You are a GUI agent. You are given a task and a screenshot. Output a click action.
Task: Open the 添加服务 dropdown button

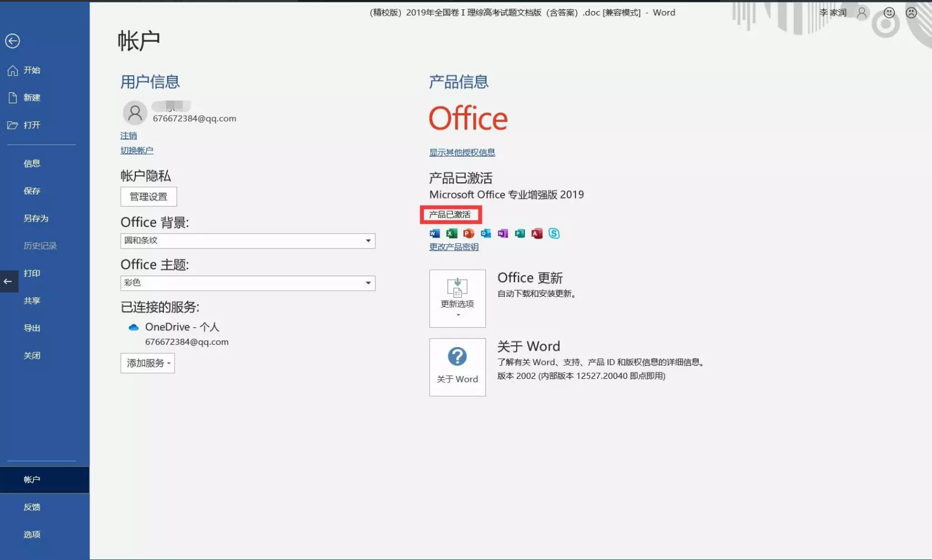pos(147,363)
